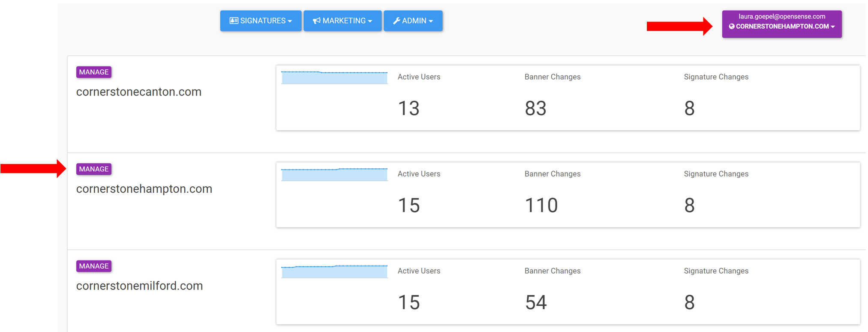Click Signature Changes label in cornerstonehampton.com row
The width and height of the screenshot is (868, 332).
click(x=716, y=174)
